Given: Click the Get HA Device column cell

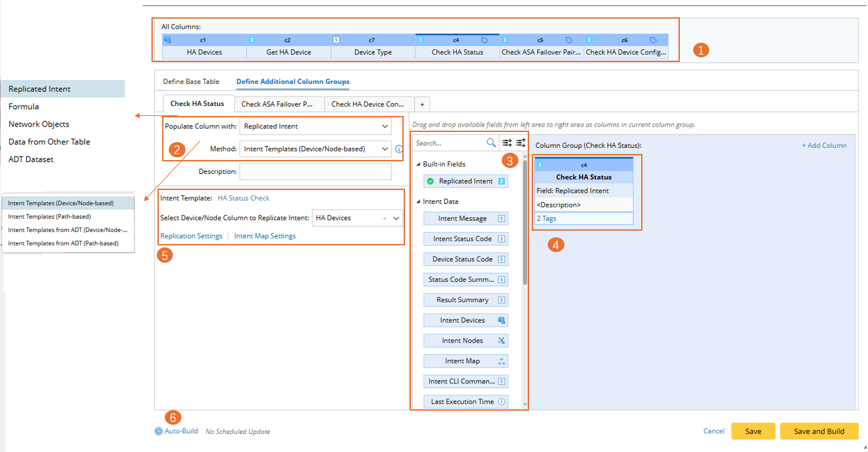Looking at the screenshot, I should [x=289, y=52].
